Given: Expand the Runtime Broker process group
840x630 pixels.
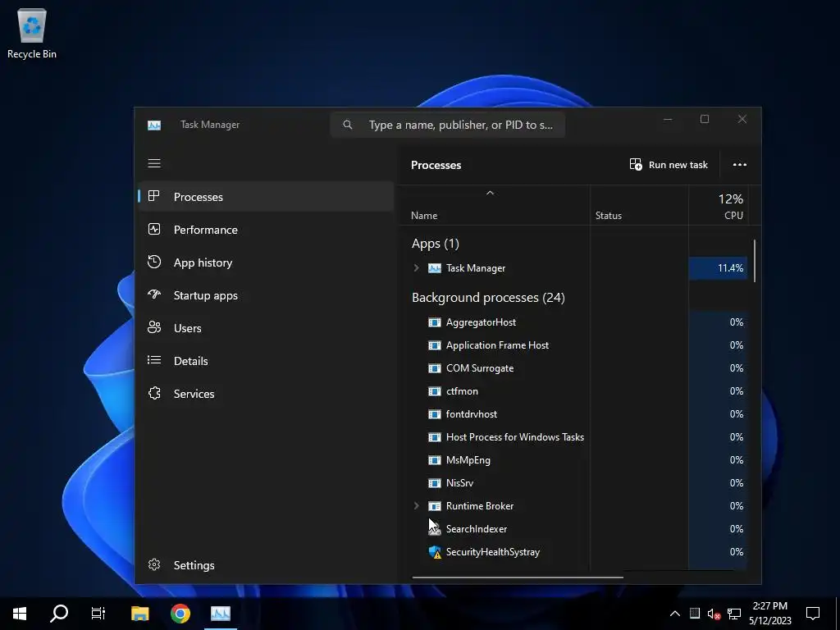Looking at the screenshot, I should pyautogui.click(x=416, y=505).
